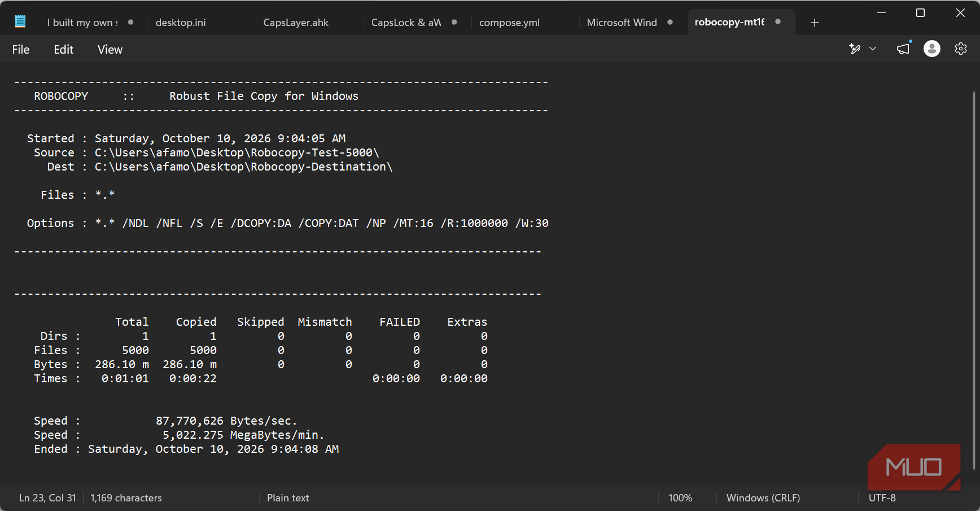
Task: Click the Ln 23, Col 31 status entry
Action: point(47,498)
